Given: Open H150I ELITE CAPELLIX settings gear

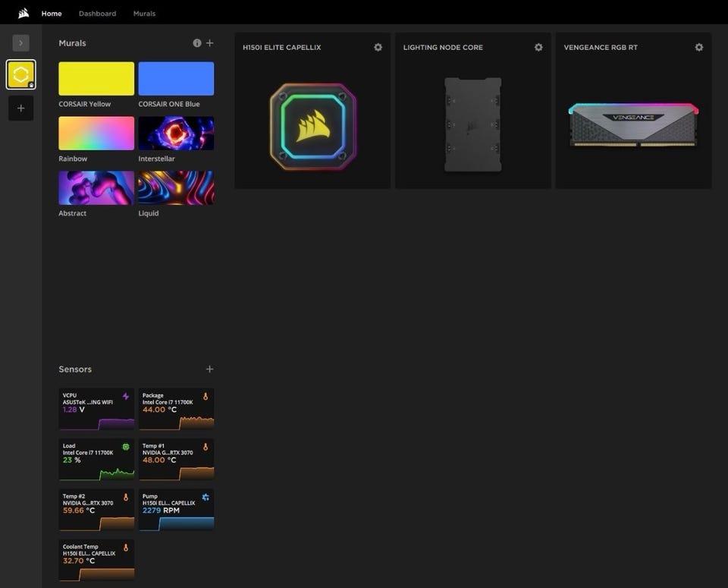Looking at the screenshot, I should (378, 47).
